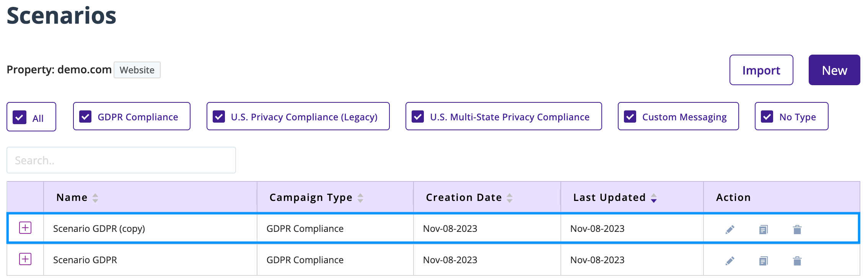
Task: Expand the Scenario GDPR row
Action: tap(25, 260)
